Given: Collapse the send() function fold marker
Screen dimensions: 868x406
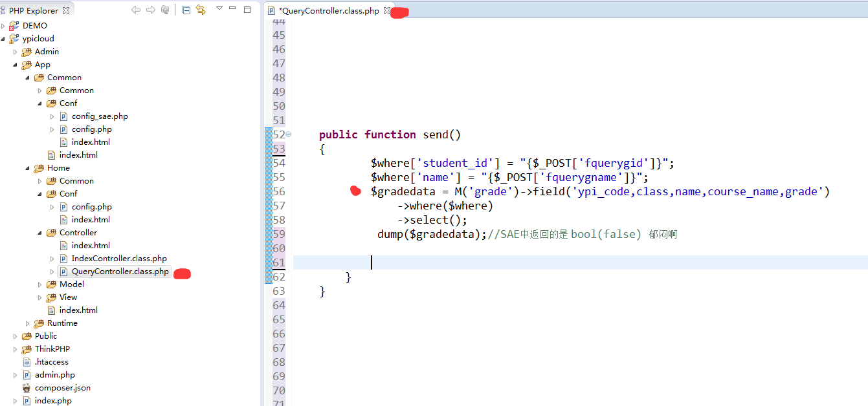Looking at the screenshot, I should (x=288, y=134).
